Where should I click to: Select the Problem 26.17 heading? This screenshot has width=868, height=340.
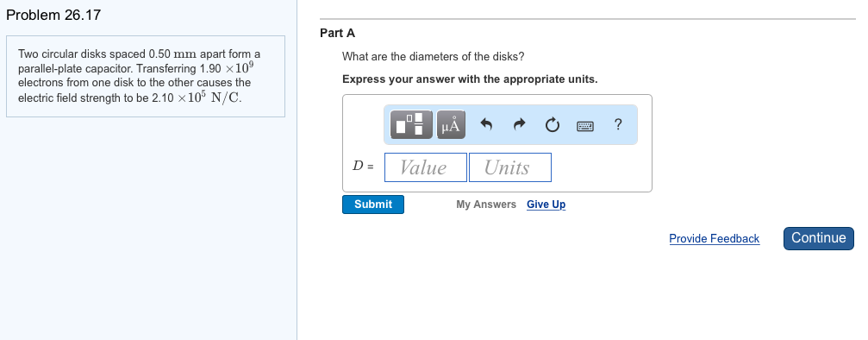(x=53, y=15)
